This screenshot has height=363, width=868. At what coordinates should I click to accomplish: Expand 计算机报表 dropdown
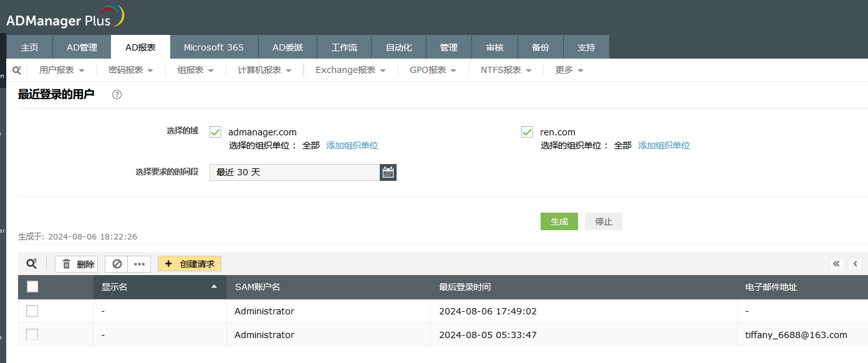click(265, 70)
